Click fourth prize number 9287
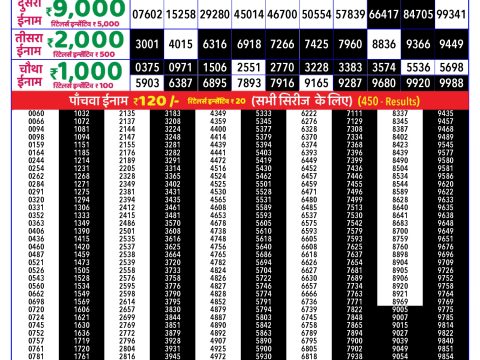 coord(350,83)
